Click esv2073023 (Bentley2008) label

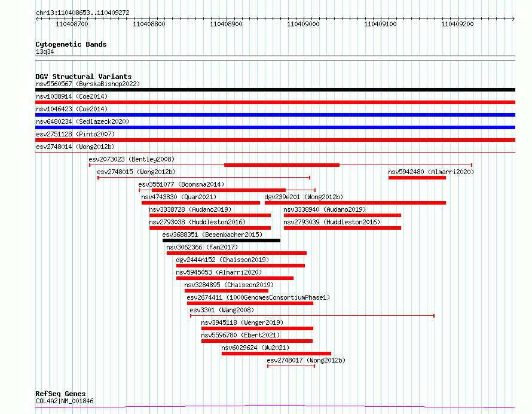point(132,159)
